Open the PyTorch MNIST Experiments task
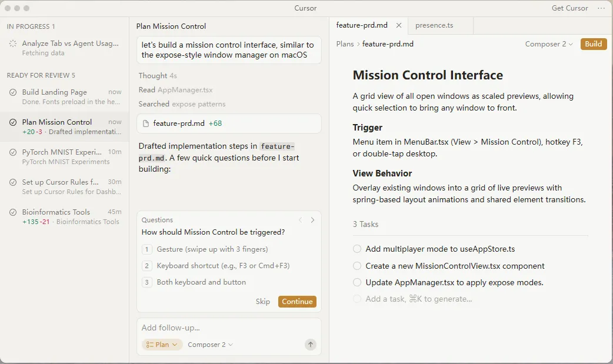613x364 pixels. pos(65,156)
